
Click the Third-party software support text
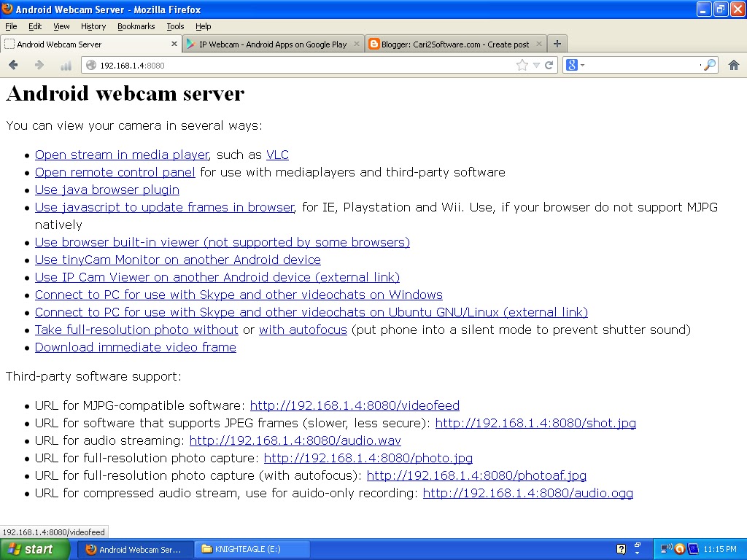pos(93,376)
